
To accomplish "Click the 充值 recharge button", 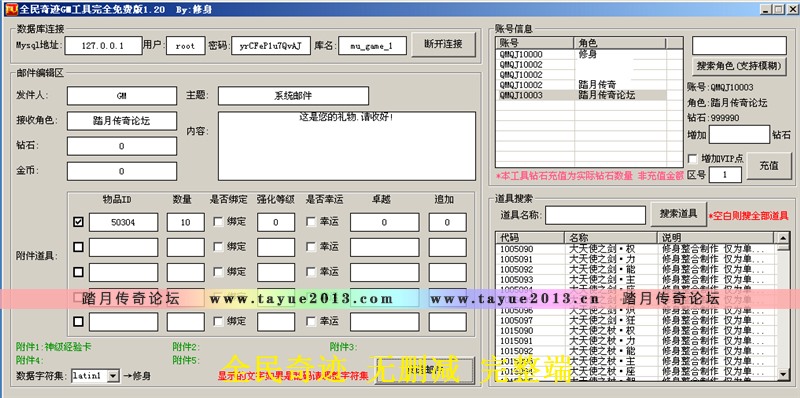I will (x=769, y=166).
